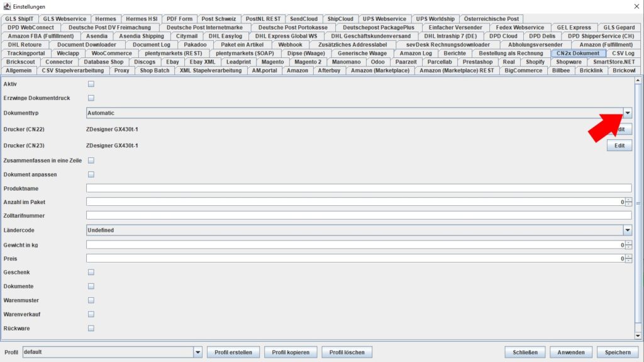Click the Automatic Dokumenttyp combo box
Image resolution: width=644 pixels, height=362 pixels.
click(x=359, y=113)
